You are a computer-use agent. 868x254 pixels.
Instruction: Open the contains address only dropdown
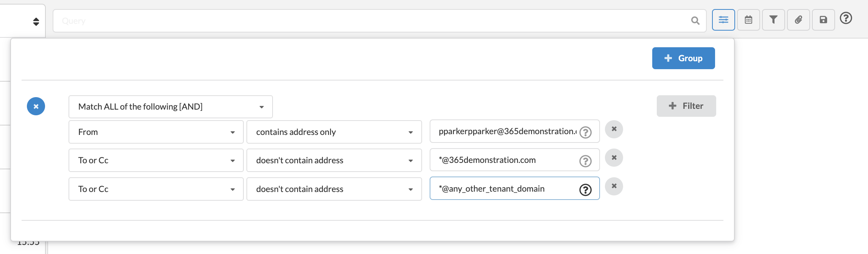click(x=334, y=132)
